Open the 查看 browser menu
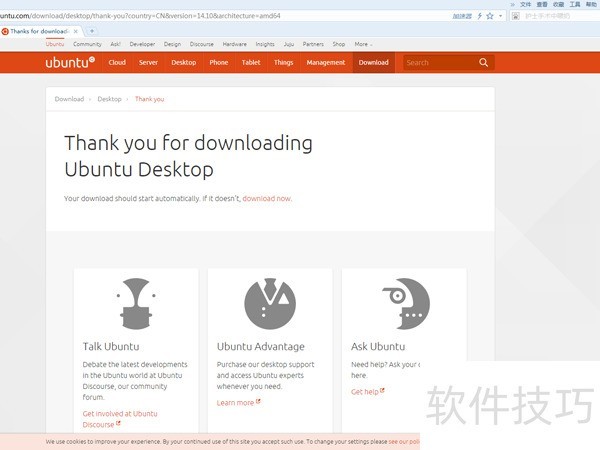 click(542, 4)
